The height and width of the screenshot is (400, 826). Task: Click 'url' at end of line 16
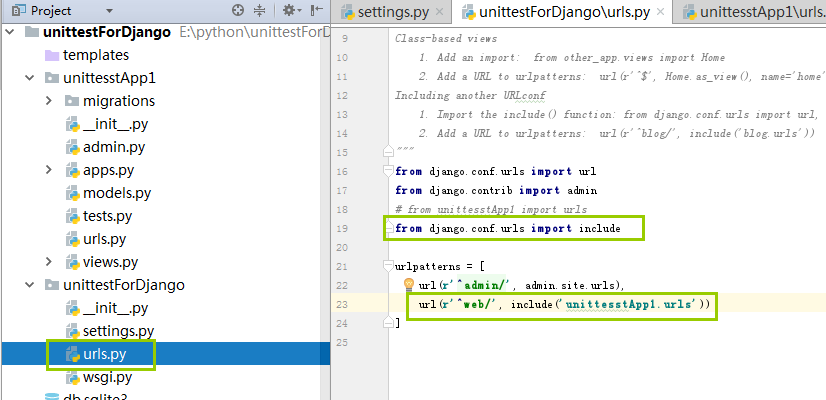pyautogui.click(x=587, y=171)
